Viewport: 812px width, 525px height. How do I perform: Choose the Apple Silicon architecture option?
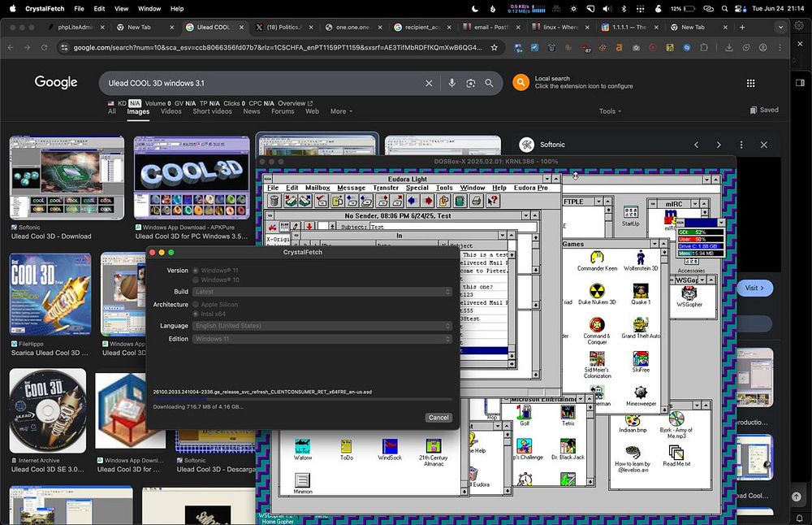(x=195, y=304)
